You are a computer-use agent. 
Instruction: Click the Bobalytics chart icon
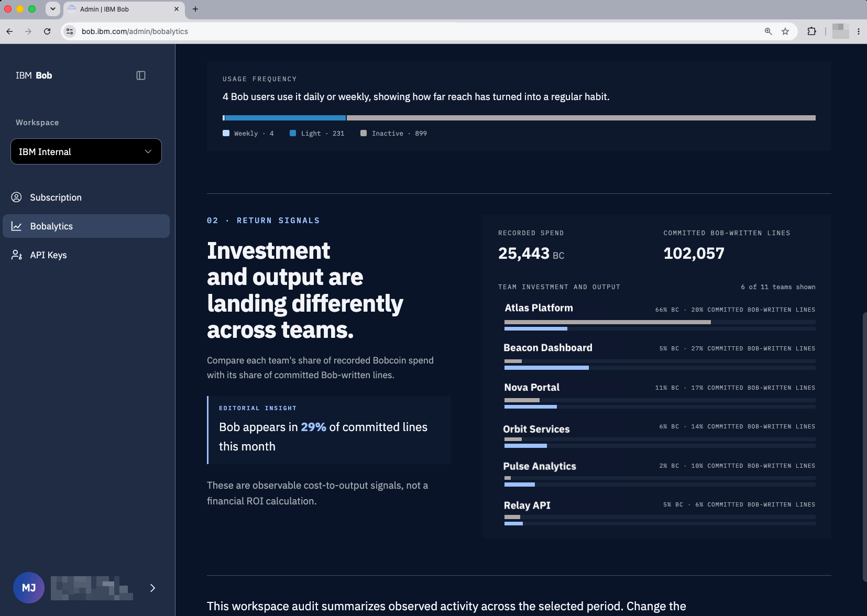[17, 226]
